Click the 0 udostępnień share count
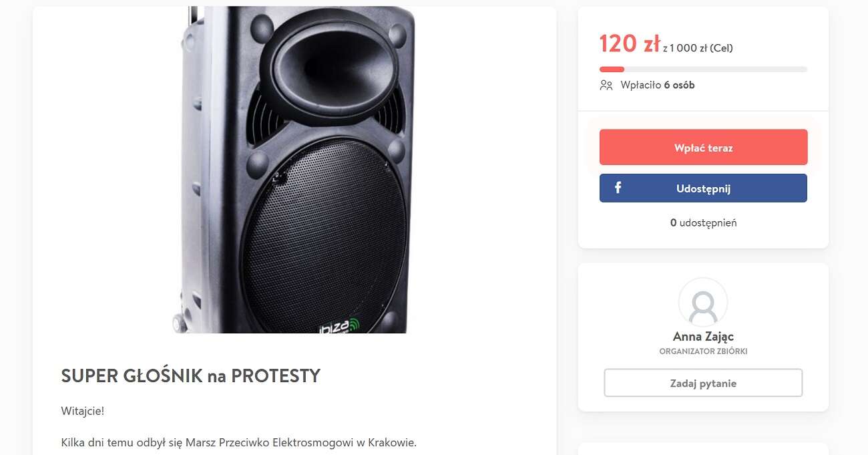The image size is (868, 455). pos(702,222)
